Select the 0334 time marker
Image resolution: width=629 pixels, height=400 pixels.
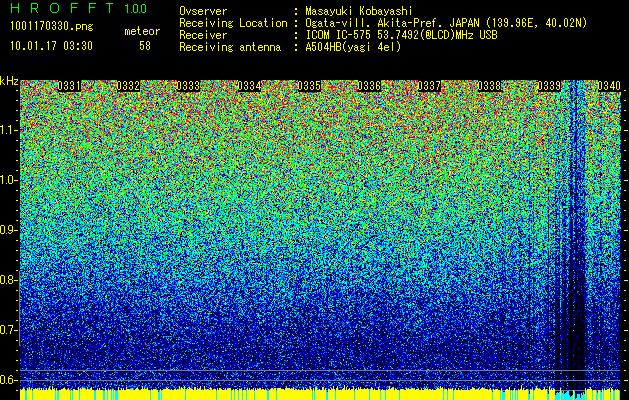[x=250, y=86]
